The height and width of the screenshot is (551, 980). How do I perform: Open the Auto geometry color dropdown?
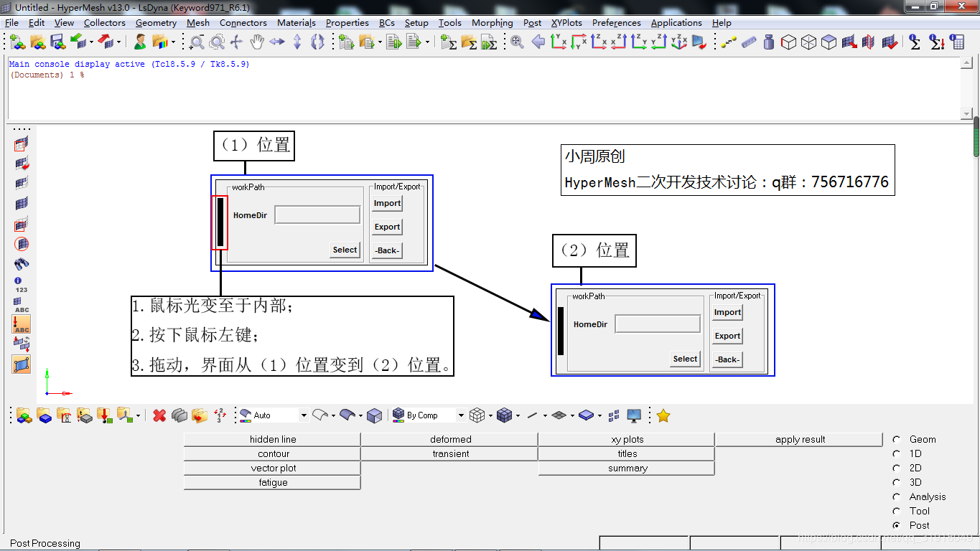[304, 415]
